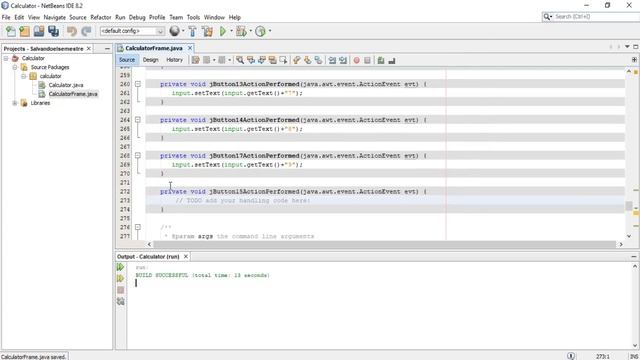Viewport: 640px width, 360px height.
Task: Toggle Highlight Search icon
Action: point(272,60)
